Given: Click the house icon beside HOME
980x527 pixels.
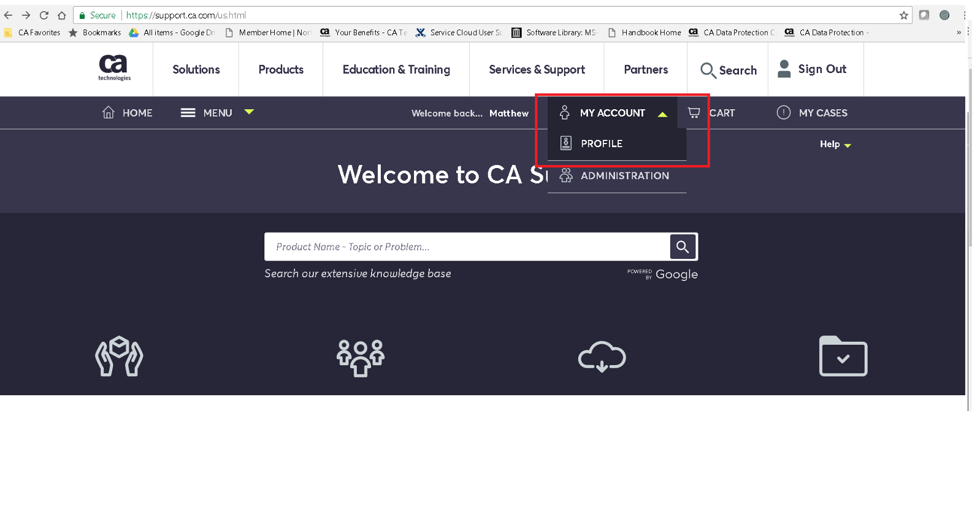Looking at the screenshot, I should pos(109,112).
